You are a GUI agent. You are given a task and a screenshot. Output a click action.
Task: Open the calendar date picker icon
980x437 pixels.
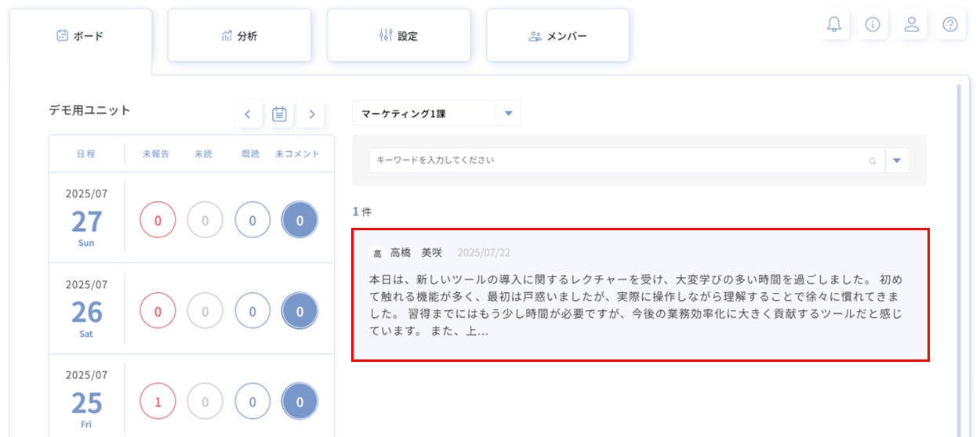[x=279, y=114]
